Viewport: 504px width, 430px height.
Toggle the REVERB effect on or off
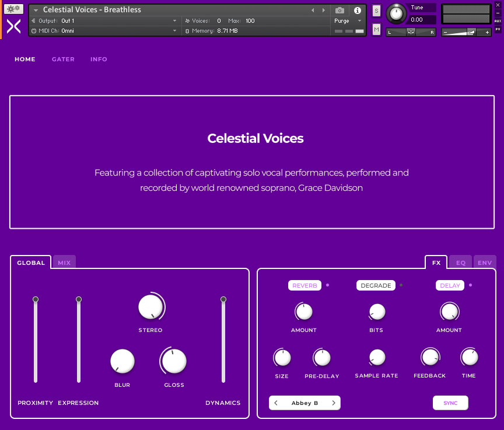(x=304, y=285)
